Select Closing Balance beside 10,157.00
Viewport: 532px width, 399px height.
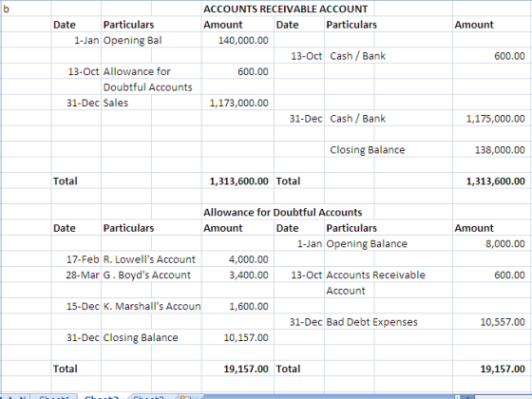tap(141, 337)
